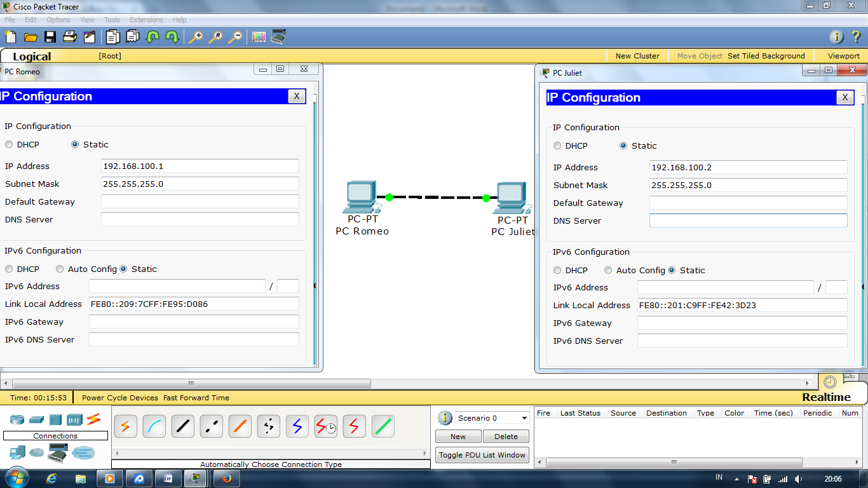Open the drawing palette icon
Image resolution: width=868 pixels, height=488 pixels.
point(259,37)
